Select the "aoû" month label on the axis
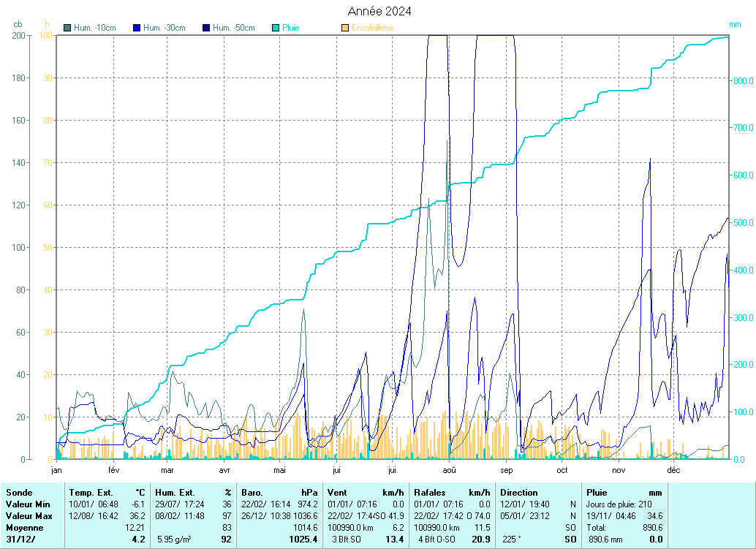The width and height of the screenshot is (756, 549). [x=449, y=470]
